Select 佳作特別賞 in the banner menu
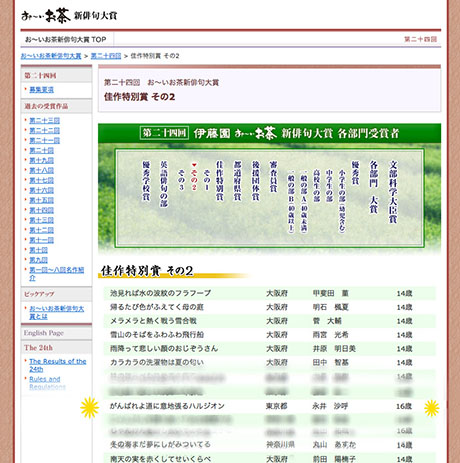This screenshot has height=463, width=460. coord(219,181)
